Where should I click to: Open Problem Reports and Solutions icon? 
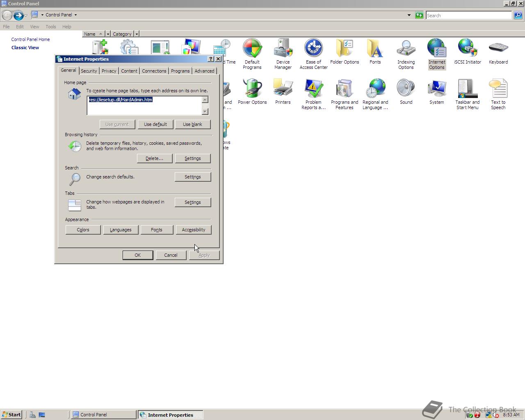click(313, 94)
